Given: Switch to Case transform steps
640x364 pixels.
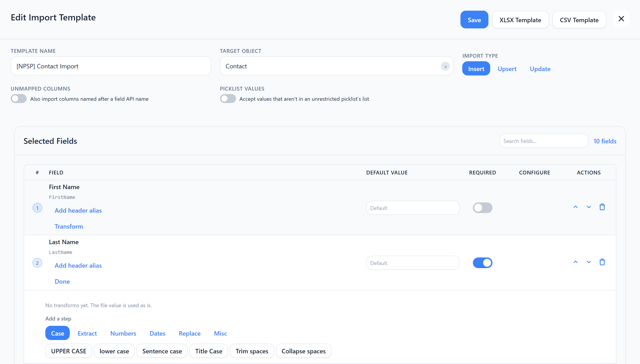Looking at the screenshot, I should tap(58, 333).
